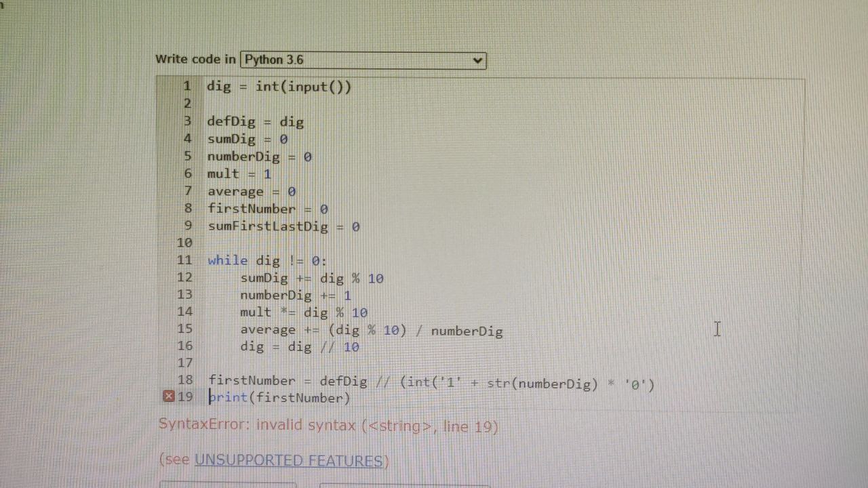Click the line 'defDig = dig'
Screen dimensions: 868x488
pos(255,122)
